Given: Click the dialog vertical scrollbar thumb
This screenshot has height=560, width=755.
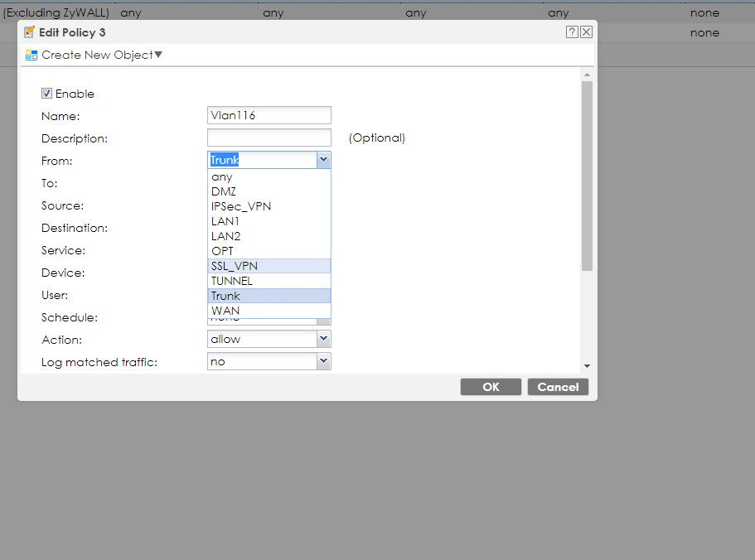Looking at the screenshot, I should (587, 176).
